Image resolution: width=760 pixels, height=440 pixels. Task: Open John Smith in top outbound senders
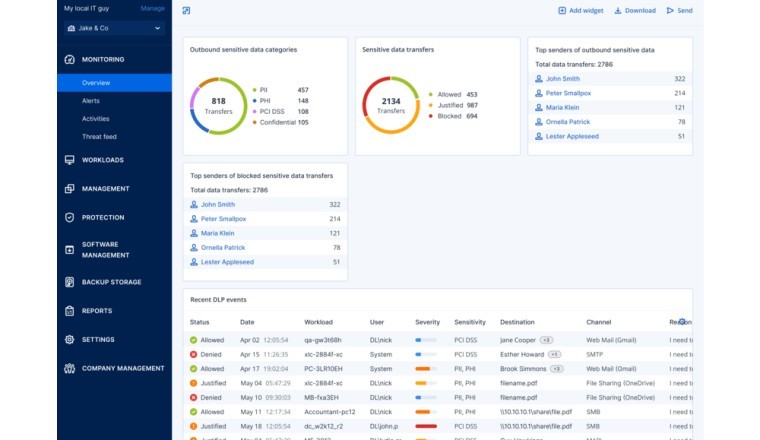point(562,78)
